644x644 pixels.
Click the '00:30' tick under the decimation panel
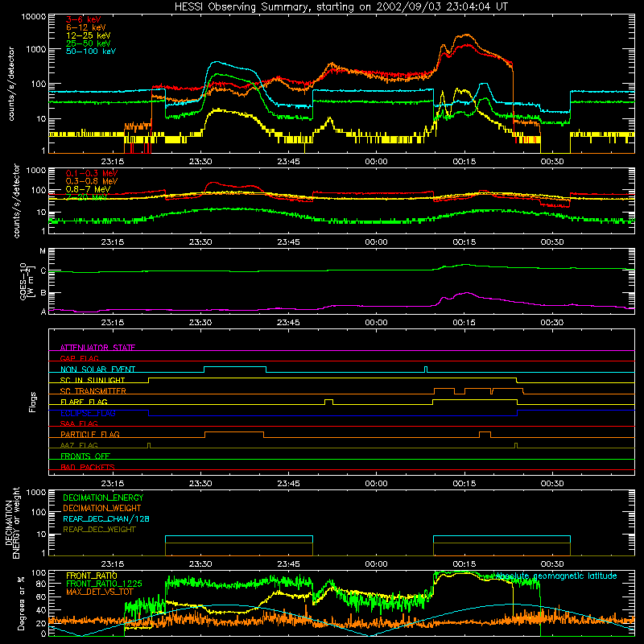pos(552,564)
